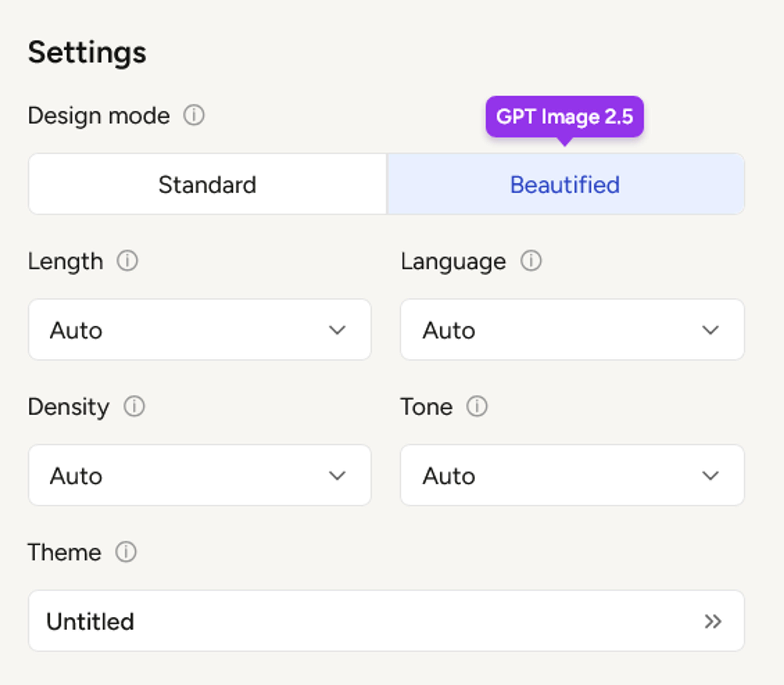This screenshot has width=784, height=685.
Task: Open the Language dropdown
Action: tap(572, 330)
